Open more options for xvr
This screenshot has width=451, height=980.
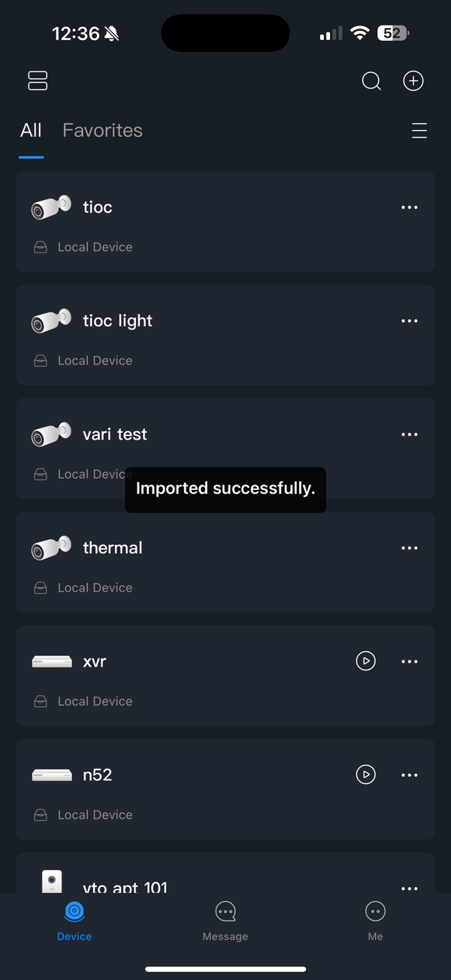tap(409, 661)
